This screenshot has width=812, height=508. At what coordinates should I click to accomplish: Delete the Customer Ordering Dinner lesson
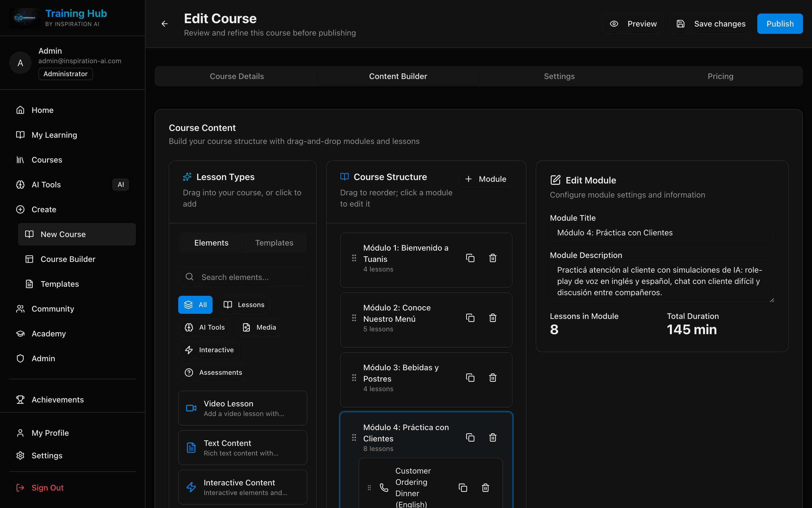coord(485,487)
